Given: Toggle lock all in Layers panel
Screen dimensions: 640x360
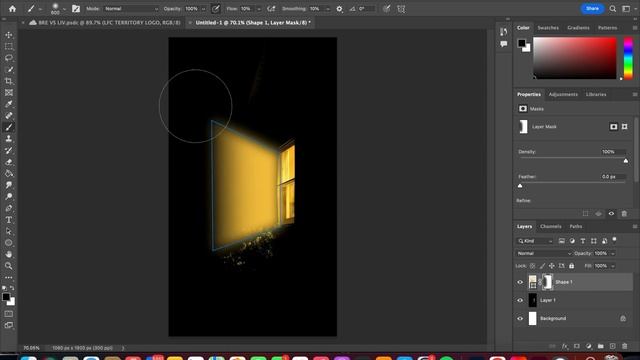Looking at the screenshot, I should [571, 266].
